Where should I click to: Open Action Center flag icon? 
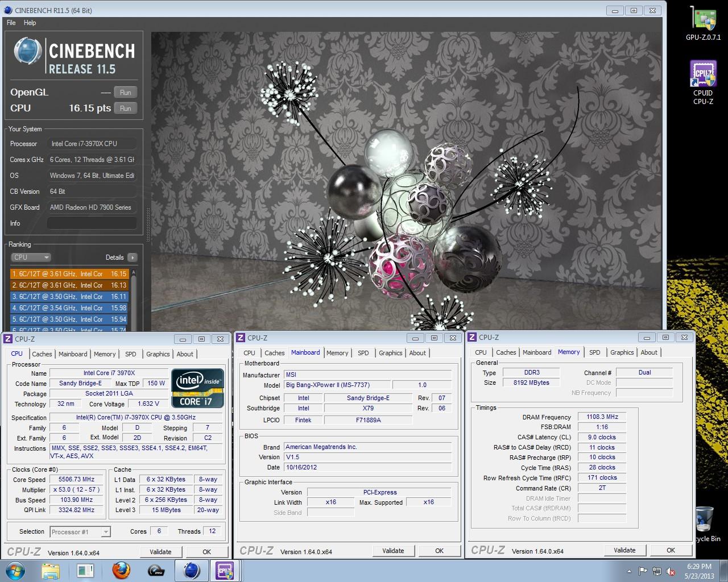pos(643,571)
